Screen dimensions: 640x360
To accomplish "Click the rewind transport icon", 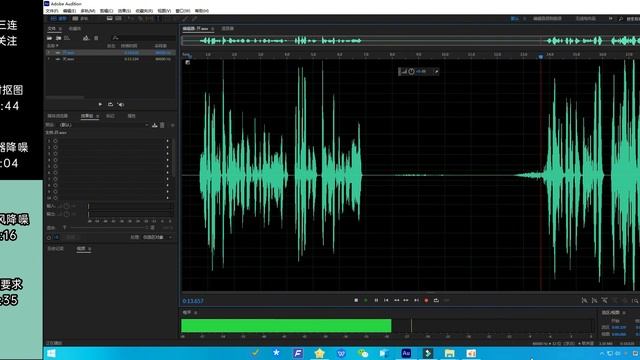I will point(396,300).
